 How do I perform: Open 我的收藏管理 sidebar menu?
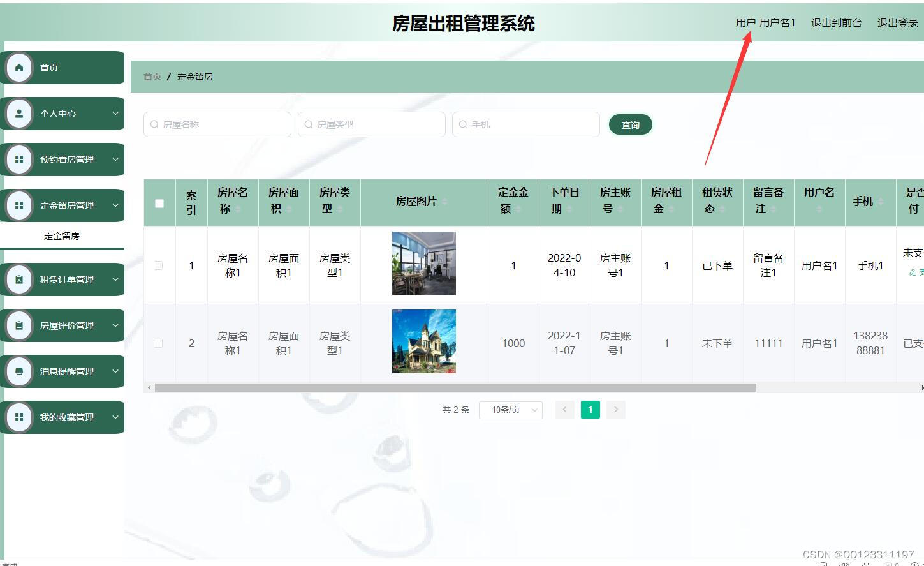[x=62, y=417]
